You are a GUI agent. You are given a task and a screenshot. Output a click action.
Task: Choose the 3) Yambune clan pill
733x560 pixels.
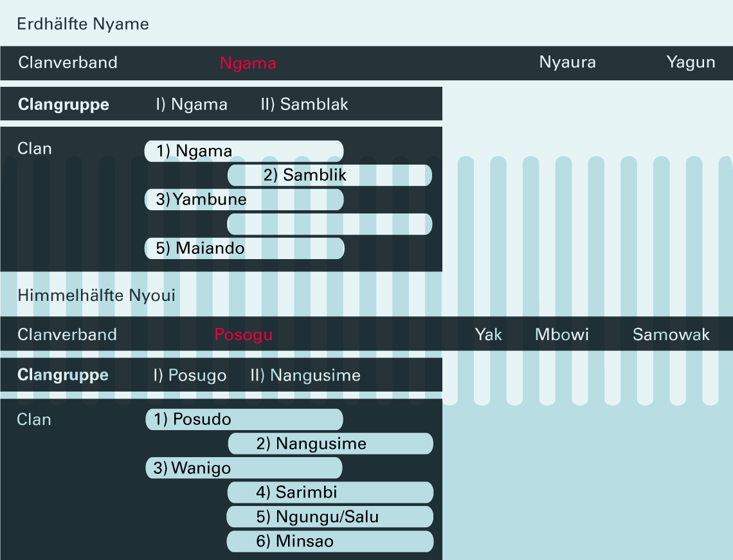pyautogui.click(x=244, y=199)
